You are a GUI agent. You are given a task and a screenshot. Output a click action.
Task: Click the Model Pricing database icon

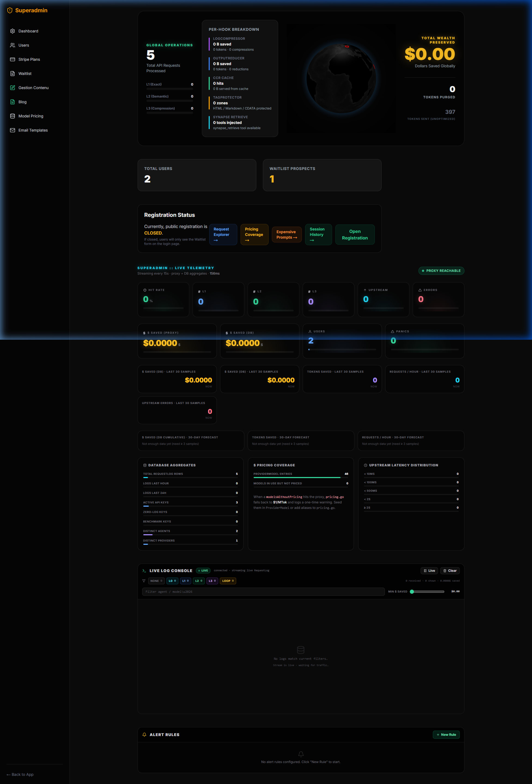pos(13,116)
